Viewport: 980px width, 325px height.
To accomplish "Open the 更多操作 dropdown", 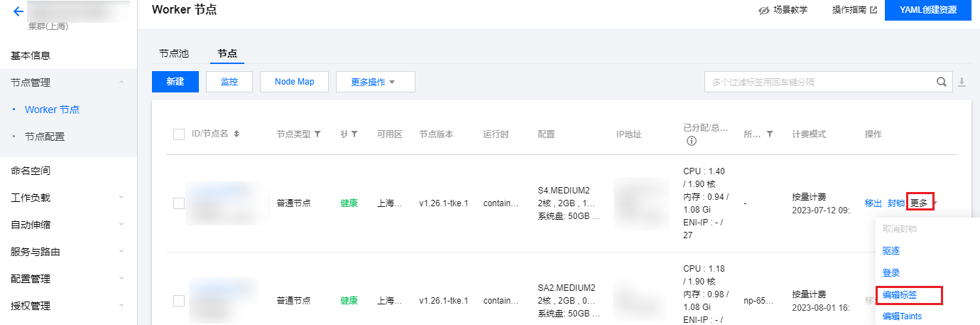I will tap(375, 82).
